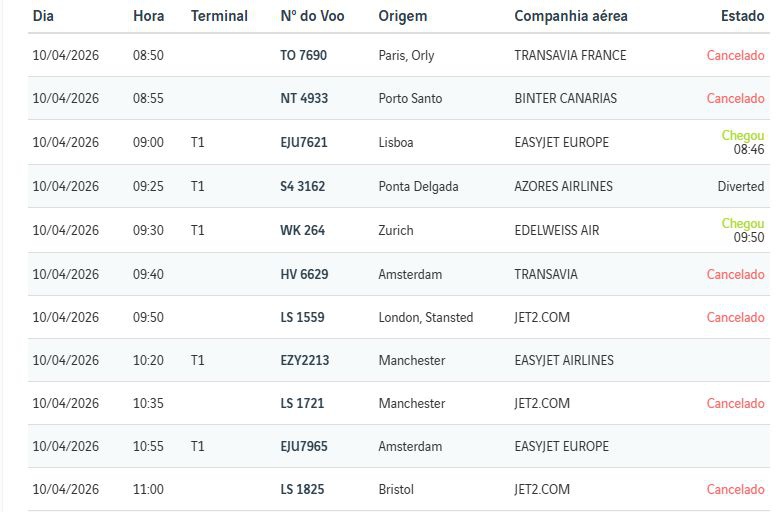This screenshot has height=512, width=783.
Task: Click the Hora column header
Action: coord(149,16)
